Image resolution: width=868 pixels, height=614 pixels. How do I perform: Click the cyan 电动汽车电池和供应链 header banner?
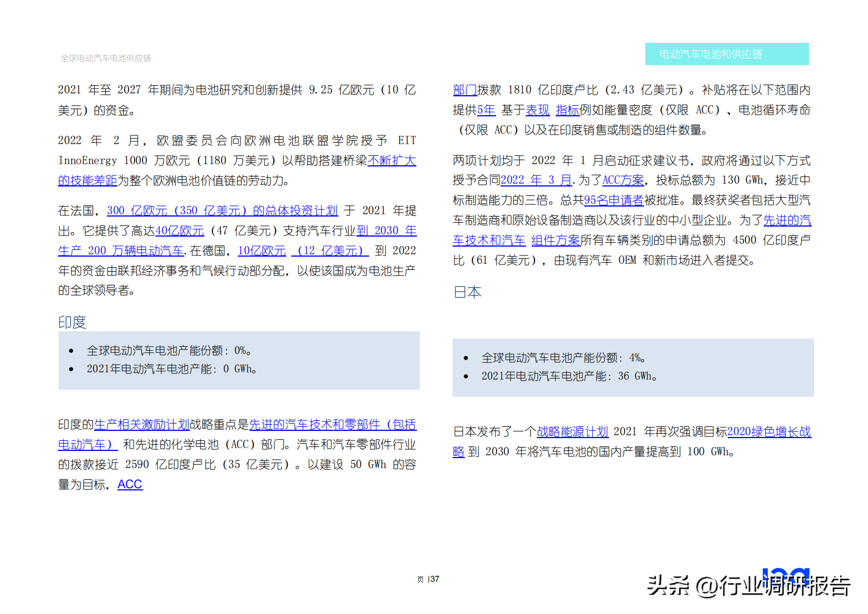727,54
